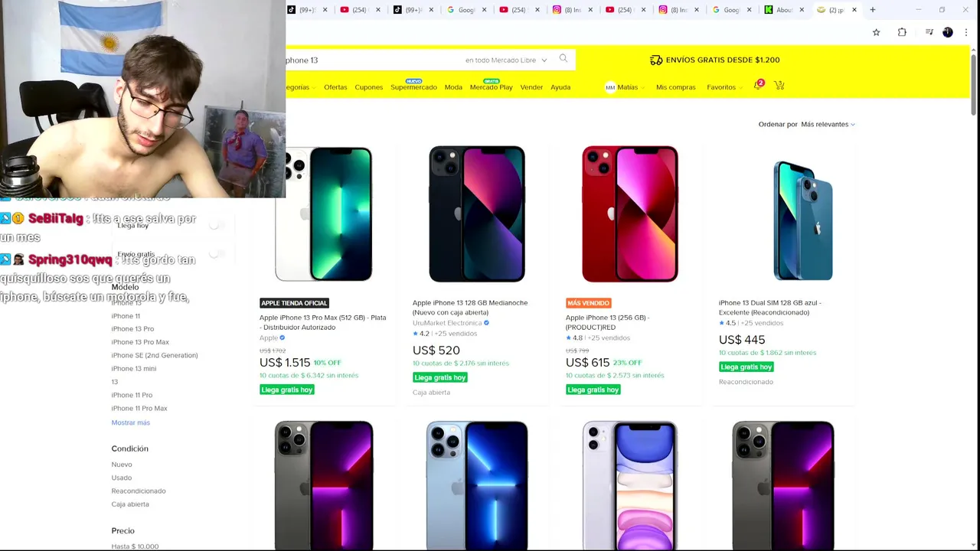The height and width of the screenshot is (551, 980).
Task: Open the Matías account dropdown
Action: point(626,87)
